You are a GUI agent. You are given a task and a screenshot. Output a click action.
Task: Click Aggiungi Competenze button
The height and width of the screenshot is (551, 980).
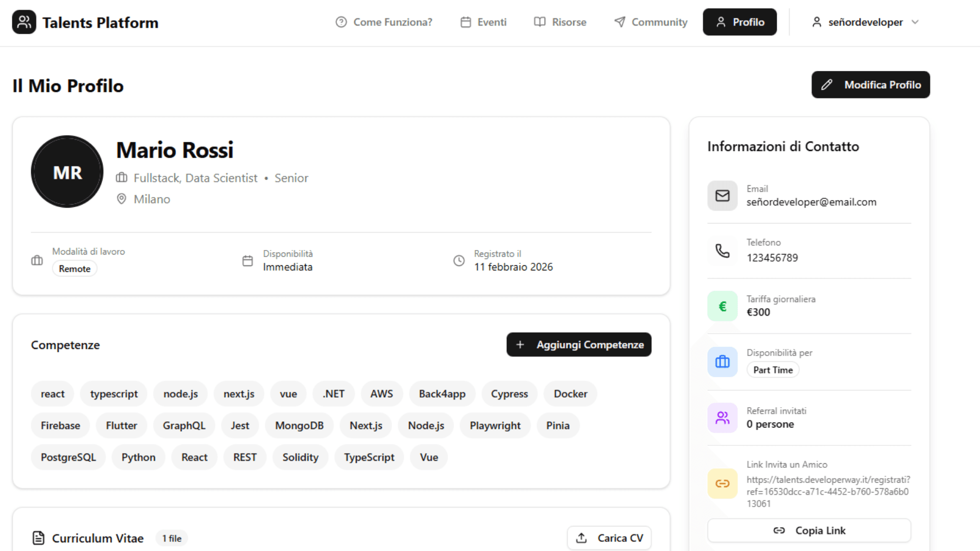tap(579, 345)
